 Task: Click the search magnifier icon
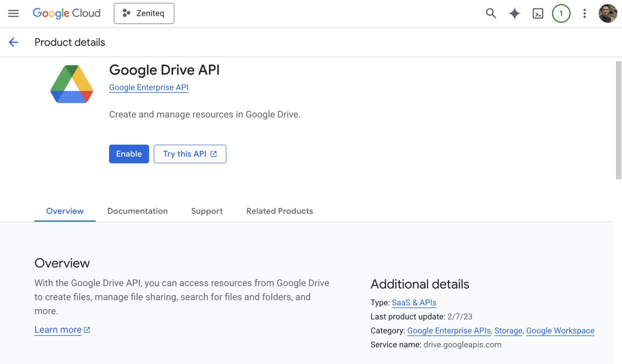(x=491, y=13)
